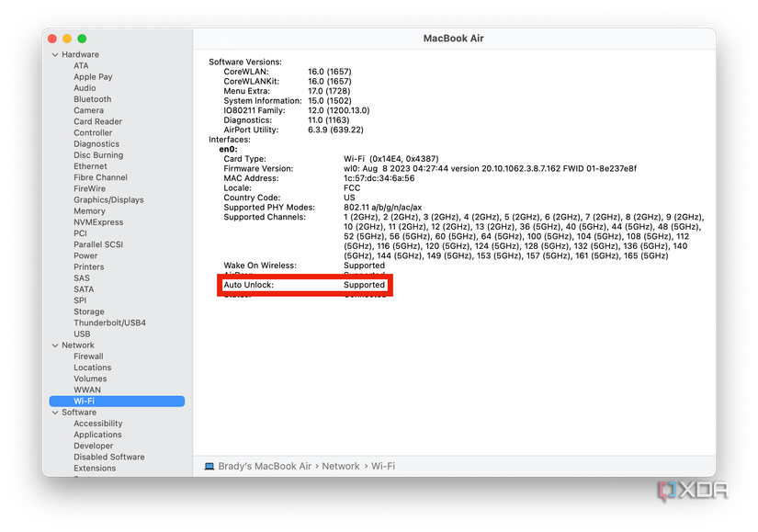
Task: View USB device information
Action: click(84, 334)
